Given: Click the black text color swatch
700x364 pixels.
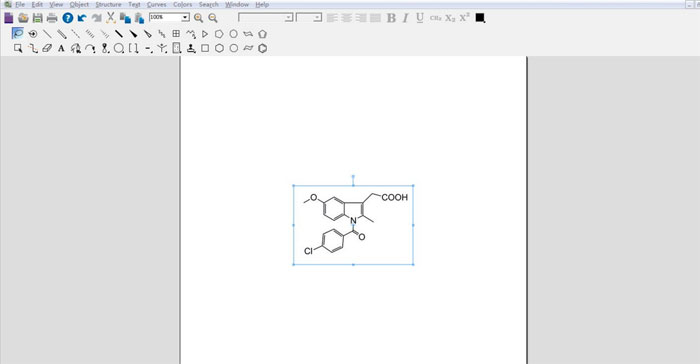Looking at the screenshot, I should (x=480, y=18).
